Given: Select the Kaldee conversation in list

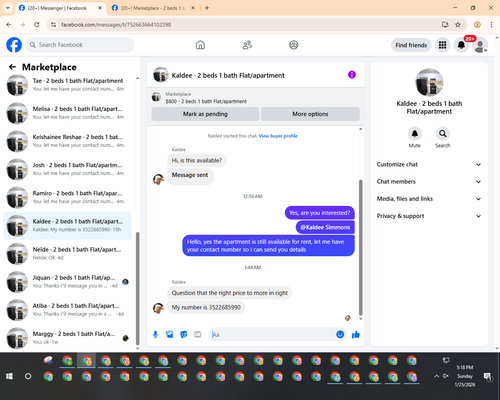Looking at the screenshot, I should 67,226.
